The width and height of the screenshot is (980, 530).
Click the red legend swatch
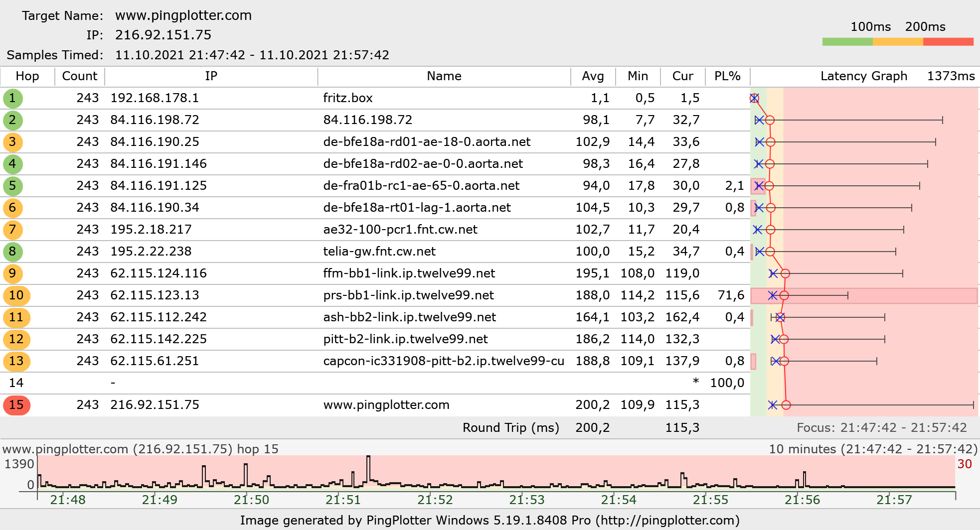tap(948, 42)
